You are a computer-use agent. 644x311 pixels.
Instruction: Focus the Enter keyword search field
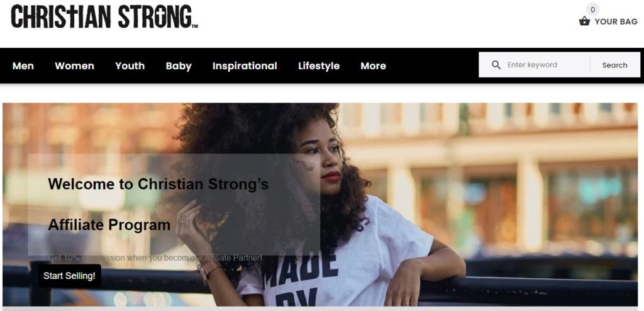click(547, 65)
